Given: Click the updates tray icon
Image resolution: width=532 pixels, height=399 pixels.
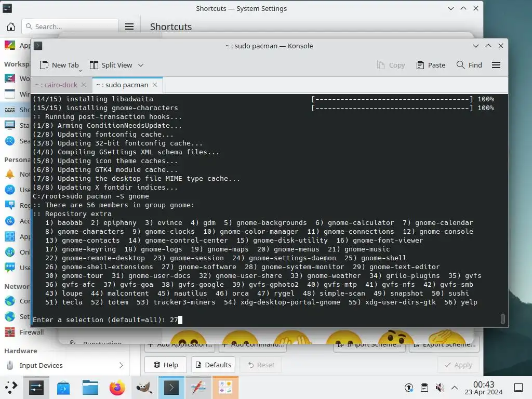Looking at the screenshot, I should click(x=409, y=388).
